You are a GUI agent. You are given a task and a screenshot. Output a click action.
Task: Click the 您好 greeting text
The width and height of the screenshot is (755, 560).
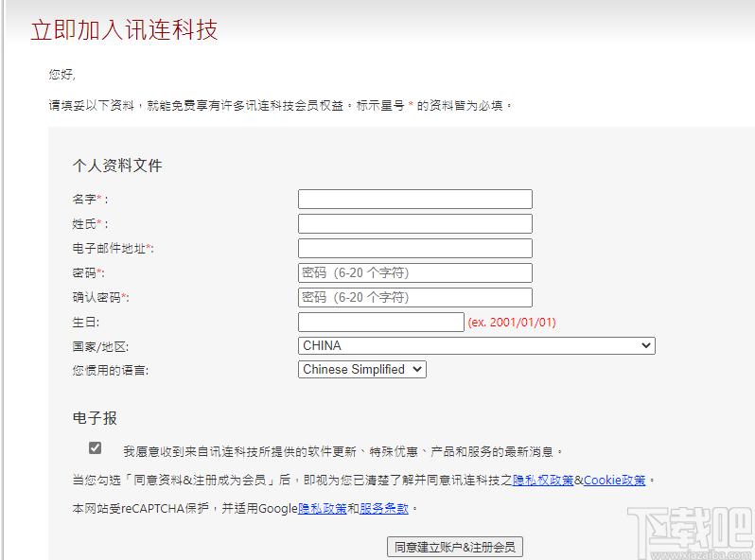pos(61,74)
